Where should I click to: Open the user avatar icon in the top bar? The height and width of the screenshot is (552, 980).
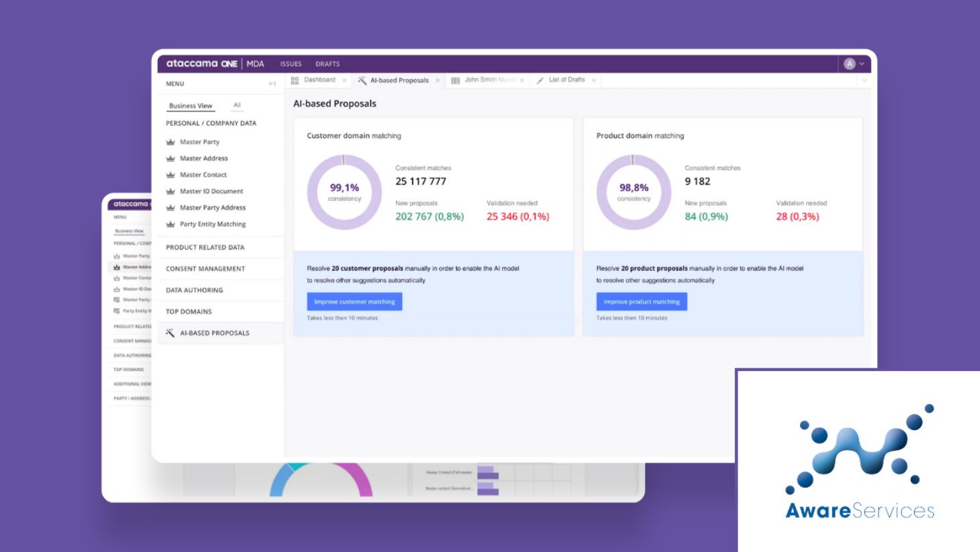[848, 64]
